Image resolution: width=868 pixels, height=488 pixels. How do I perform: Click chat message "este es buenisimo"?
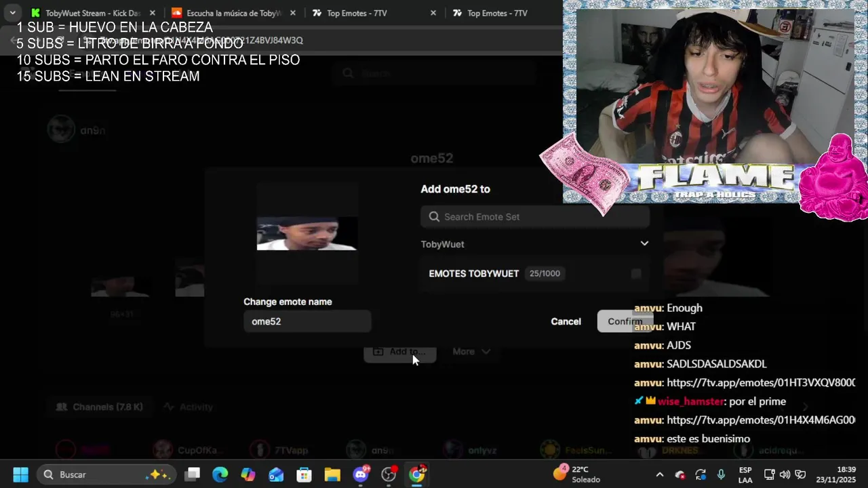coord(708,439)
